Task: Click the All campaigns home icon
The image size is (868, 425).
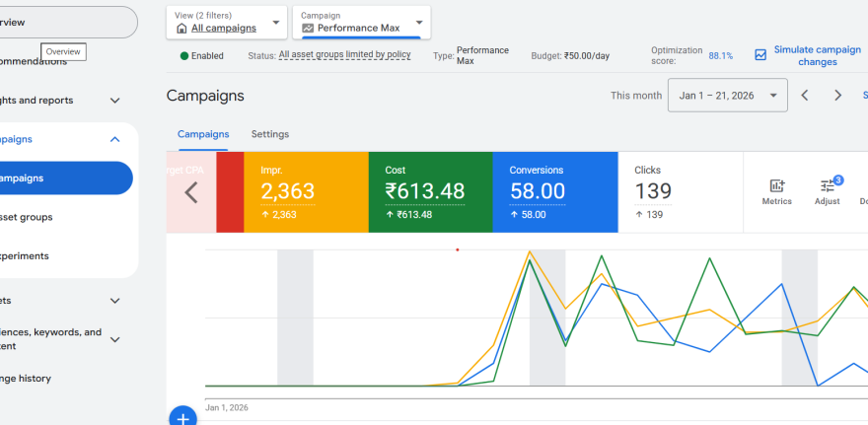Action: (x=181, y=29)
